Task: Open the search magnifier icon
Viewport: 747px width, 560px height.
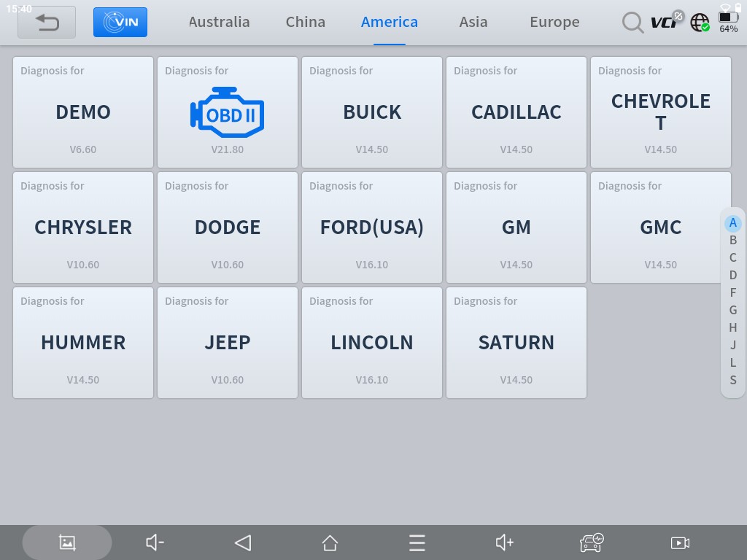Action: coord(632,22)
